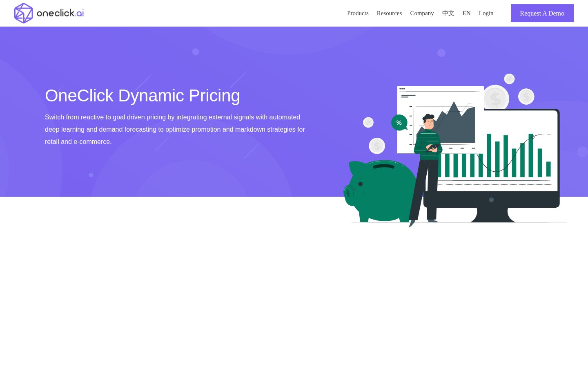Open the Company menu

(422, 13)
